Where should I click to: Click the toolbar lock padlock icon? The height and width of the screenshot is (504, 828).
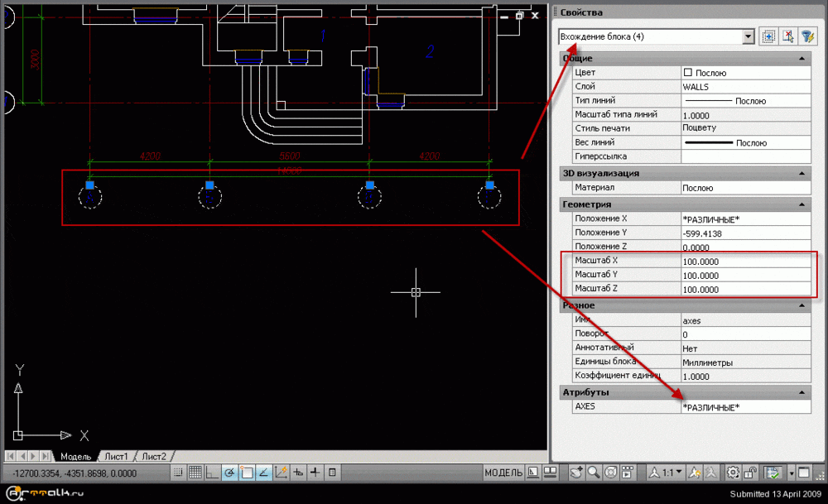752,473
